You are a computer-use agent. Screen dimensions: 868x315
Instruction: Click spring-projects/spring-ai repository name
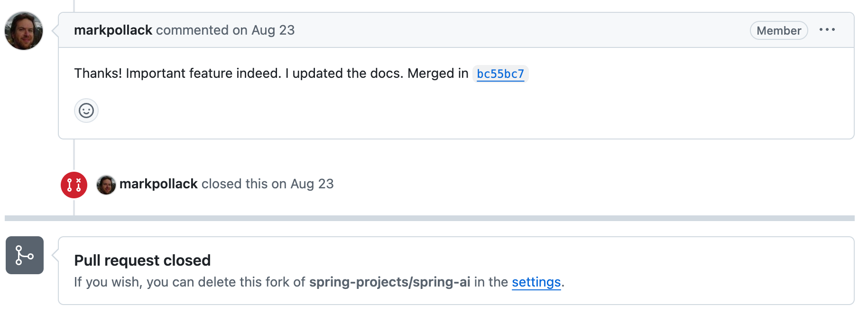point(389,282)
